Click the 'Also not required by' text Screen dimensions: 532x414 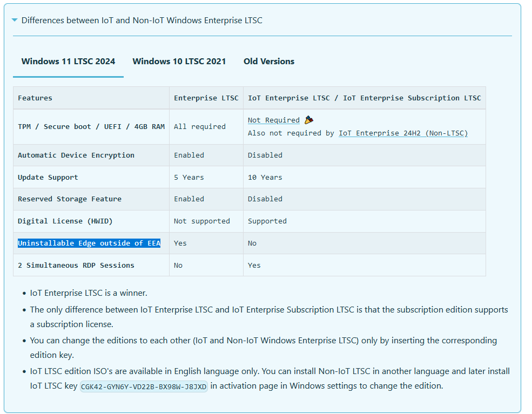(291, 133)
